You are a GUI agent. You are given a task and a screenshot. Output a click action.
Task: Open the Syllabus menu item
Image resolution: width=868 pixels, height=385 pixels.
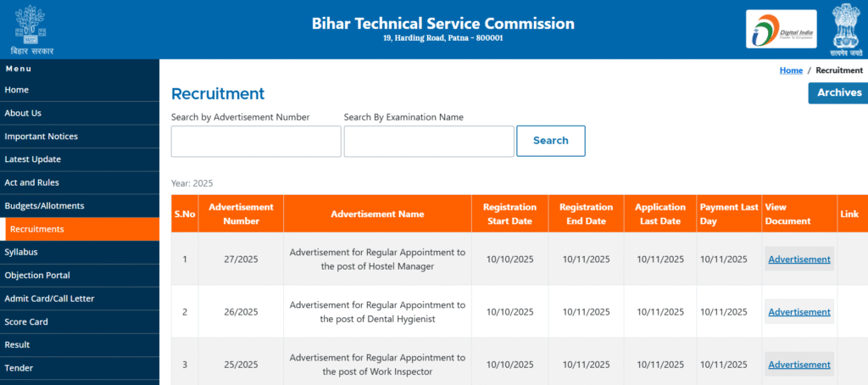coord(21,252)
